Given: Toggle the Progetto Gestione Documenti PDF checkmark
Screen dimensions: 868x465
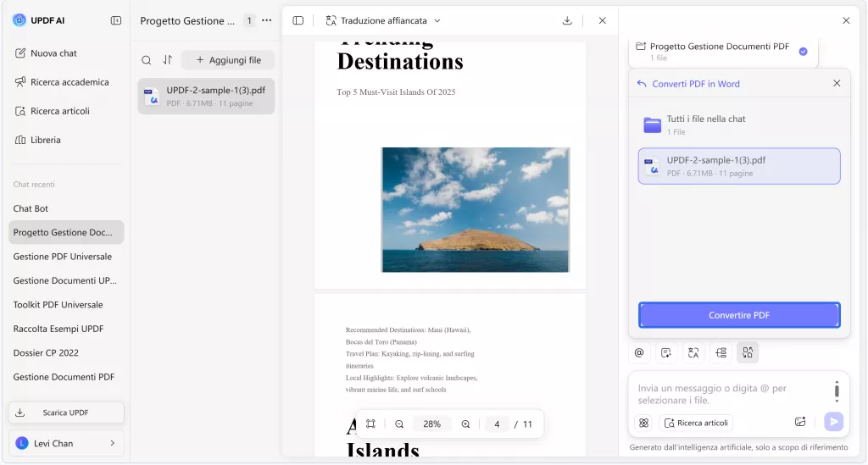Looking at the screenshot, I should pos(803,52).
